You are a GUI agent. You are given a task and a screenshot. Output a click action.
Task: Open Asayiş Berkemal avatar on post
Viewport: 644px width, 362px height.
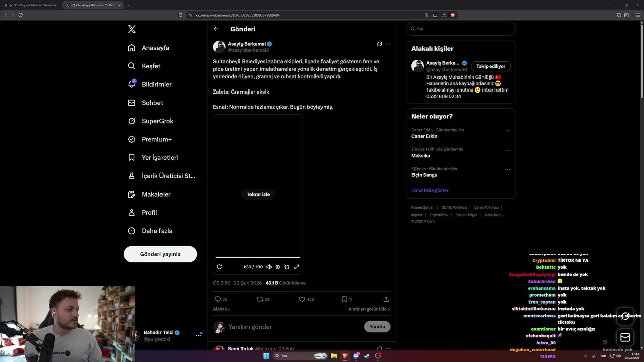(219, 47)
